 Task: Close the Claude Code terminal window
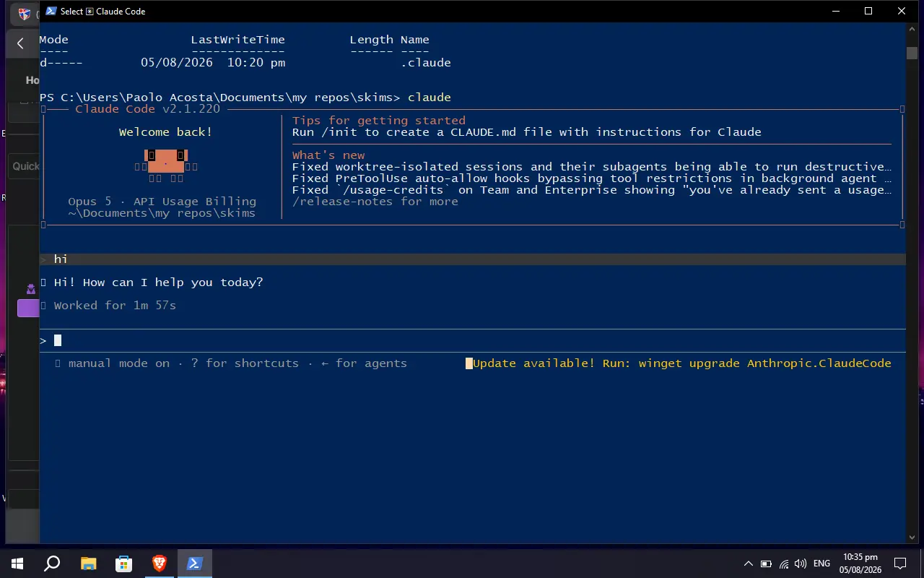[x=902, y=11]
